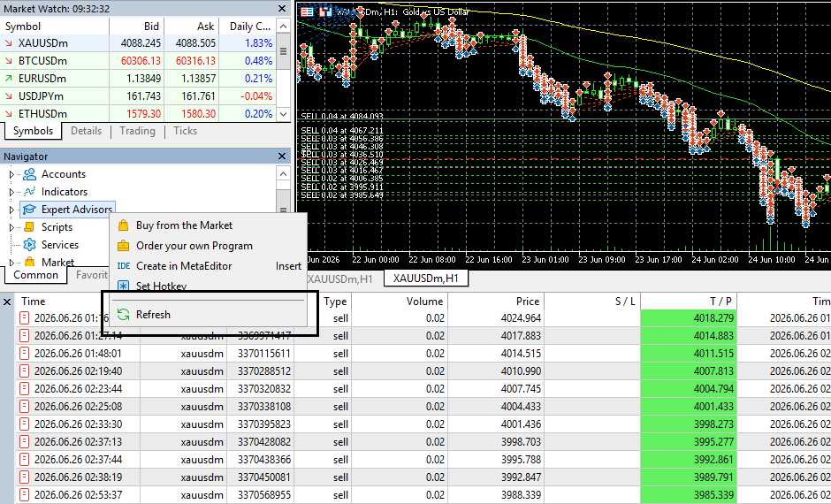This screenshot has height=504, width=831.
Task: Select the active XAUUSDm,H1 chart tab
Action: [426, 279]
